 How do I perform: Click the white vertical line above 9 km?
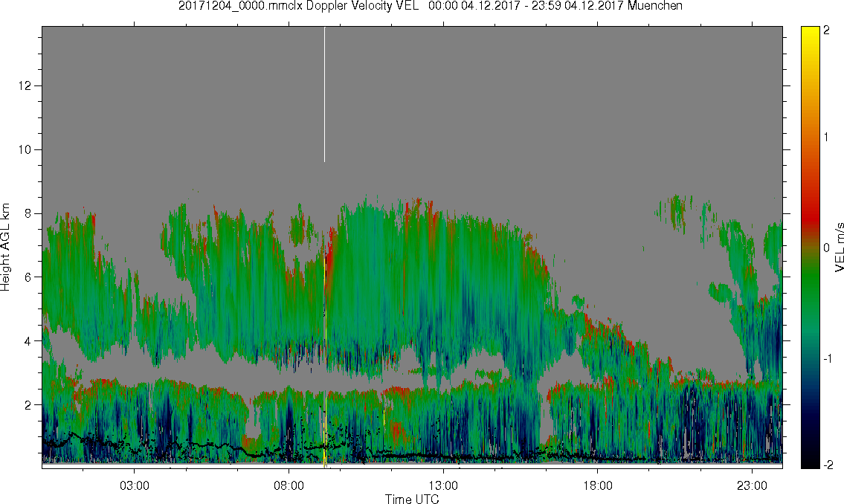[x=324, y=94]
